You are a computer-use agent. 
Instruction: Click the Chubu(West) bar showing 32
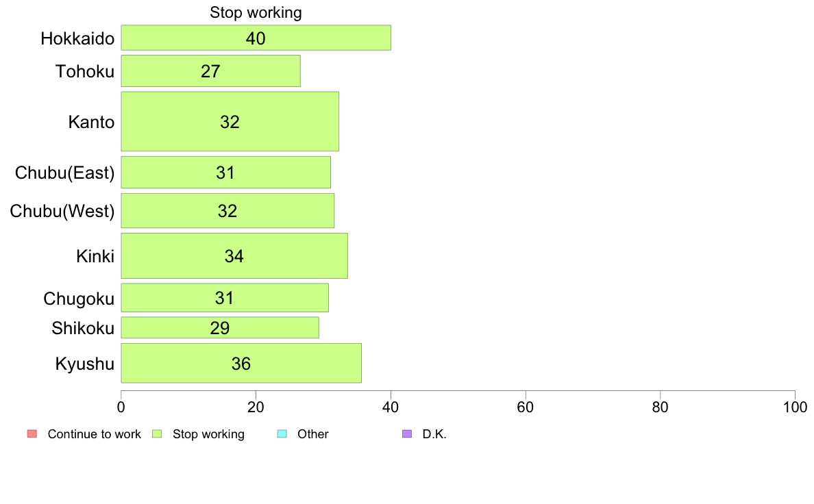click(228, 211)
